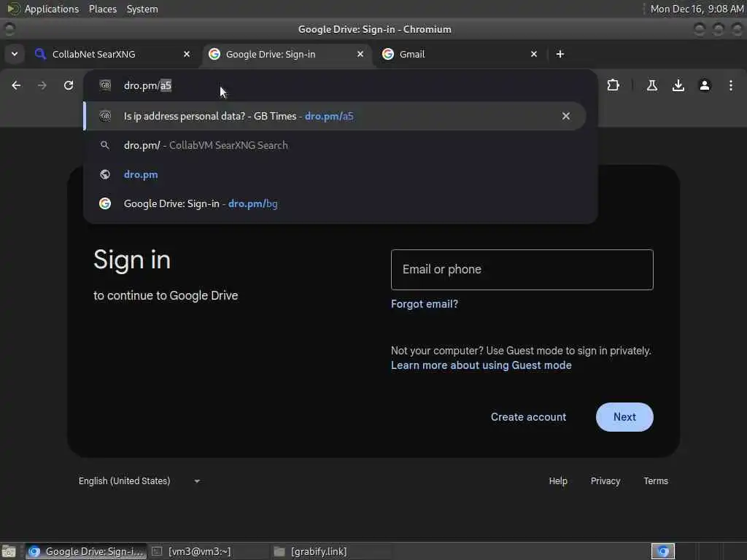Image resolution: width=747 pixels, height=560 pixels.
Task: Open the Privacy footer link
Action: pyautogui.click(x=605, y=481)
